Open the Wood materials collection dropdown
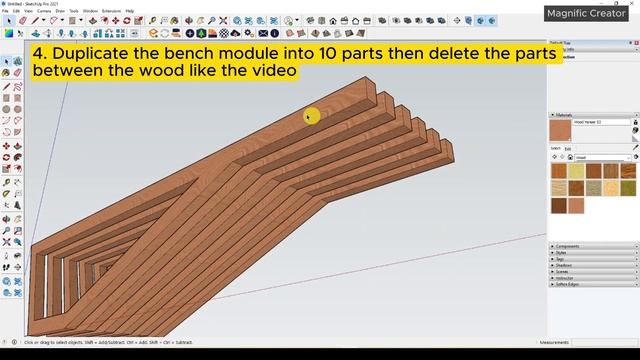The image size is (640, 360). tap(603, 157)
